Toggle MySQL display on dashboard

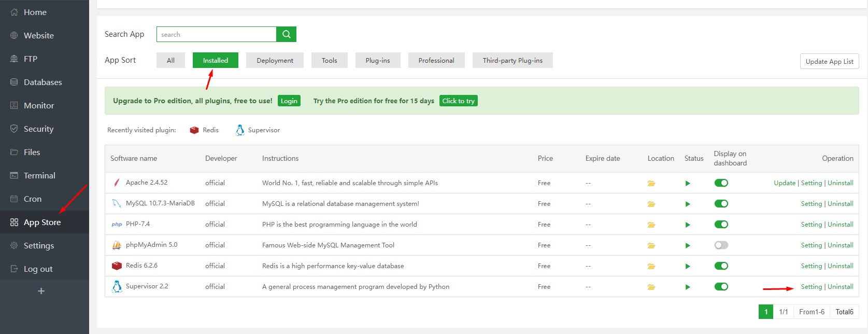click(721, 204)
